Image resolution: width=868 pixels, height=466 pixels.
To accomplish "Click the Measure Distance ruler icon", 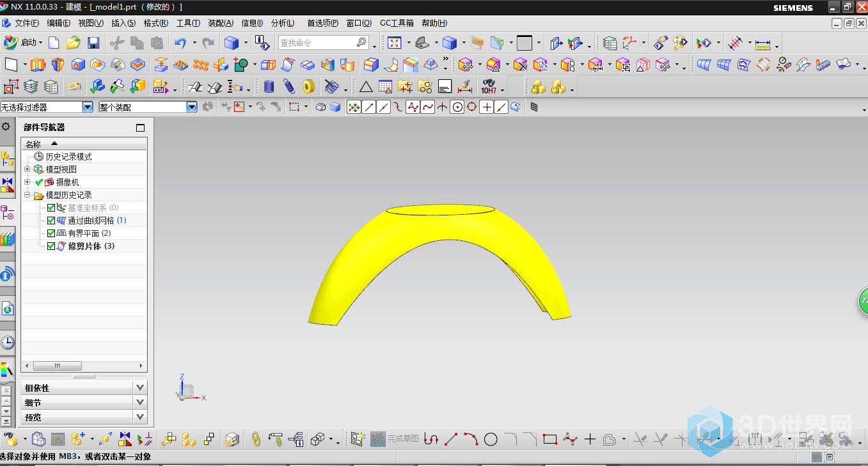I will [762, 43].
